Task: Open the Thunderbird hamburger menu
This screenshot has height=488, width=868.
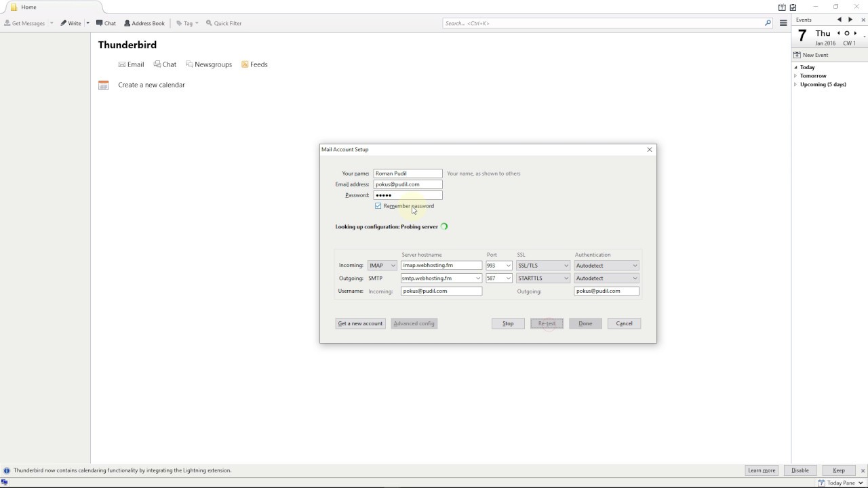Action: 783,23
